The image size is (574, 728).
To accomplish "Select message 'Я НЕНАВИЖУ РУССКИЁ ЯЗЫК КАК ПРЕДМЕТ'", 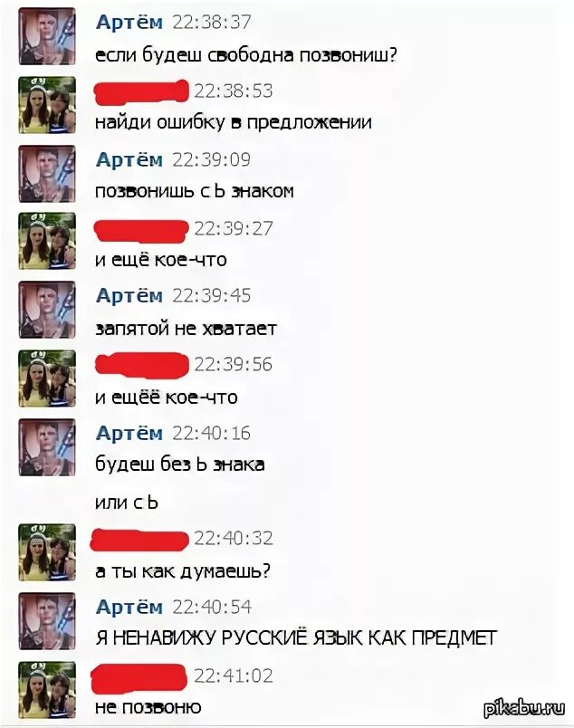I will click(x=296, y=638).
